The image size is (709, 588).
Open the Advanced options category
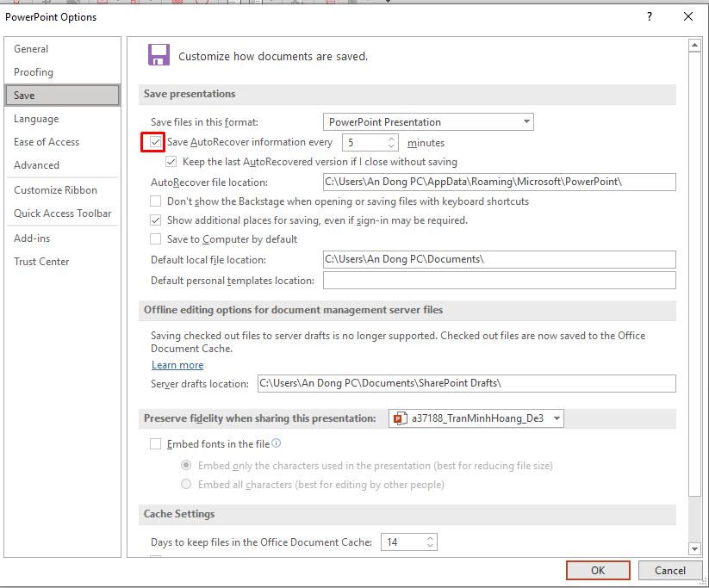(37, 165)
